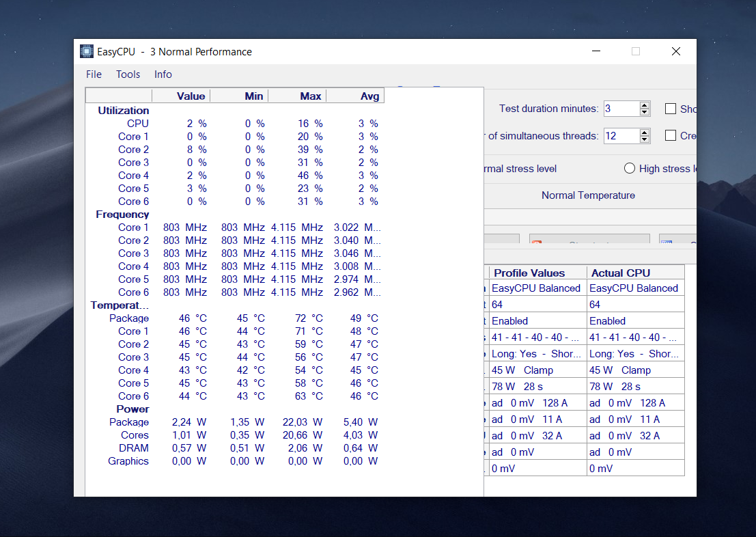Select the Power section heading
The width and height of the screenshot is (756, 537).
[132, 409]
